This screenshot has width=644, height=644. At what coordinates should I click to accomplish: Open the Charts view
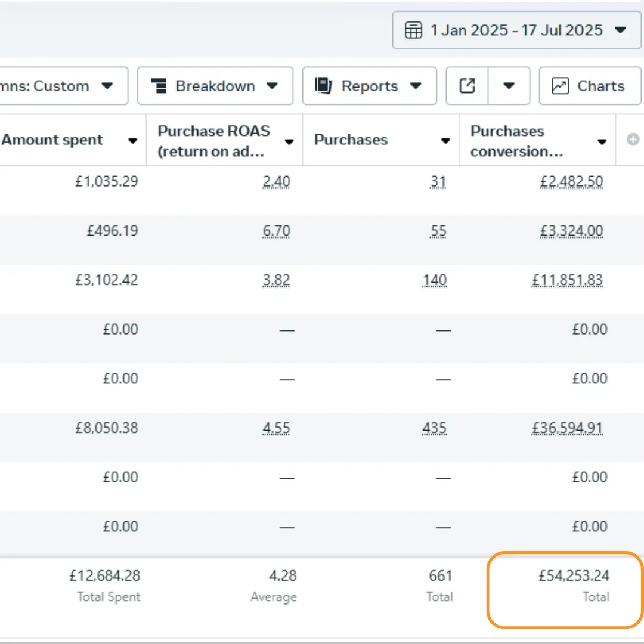tap(590, 86)
